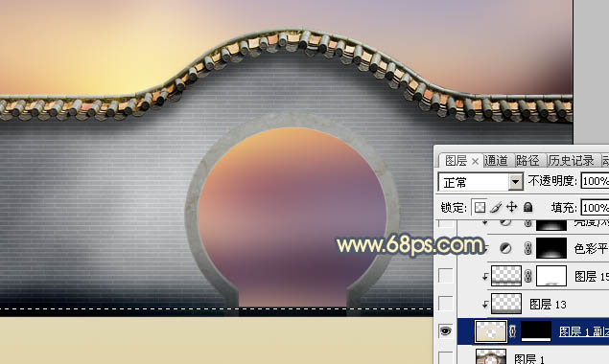The image size is (609, 364).
Task: Click the mask link icon on 色彩平衡 layer
Action: 527,248
